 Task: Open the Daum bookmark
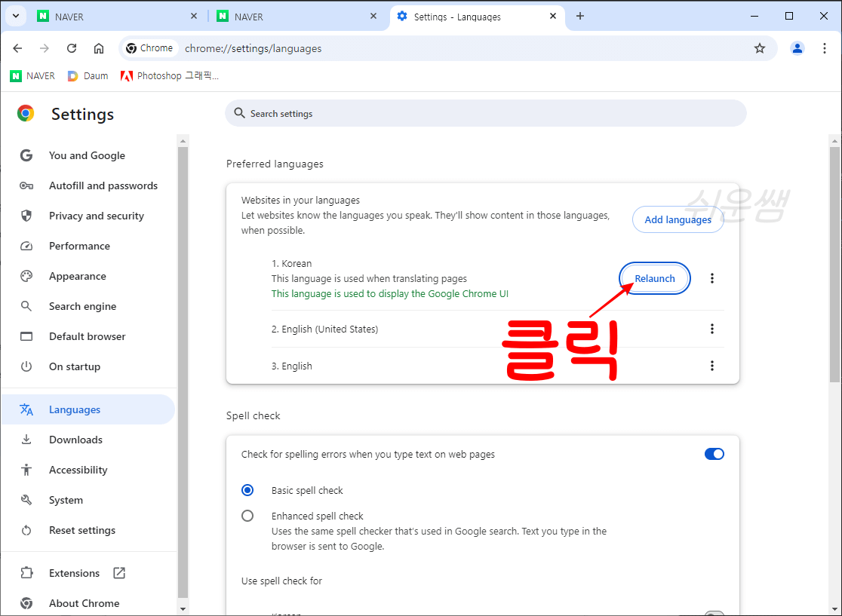(88, 75)
